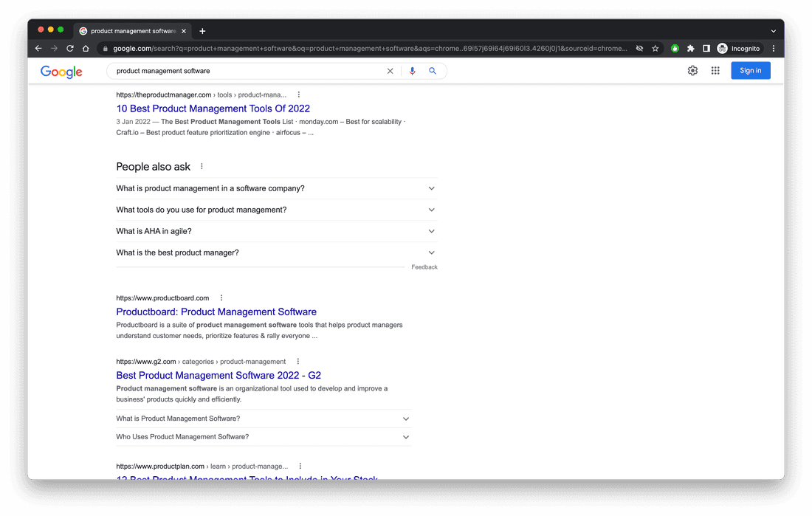Click the Sign in button
The image size is (812, 516).
pos(750,70)
